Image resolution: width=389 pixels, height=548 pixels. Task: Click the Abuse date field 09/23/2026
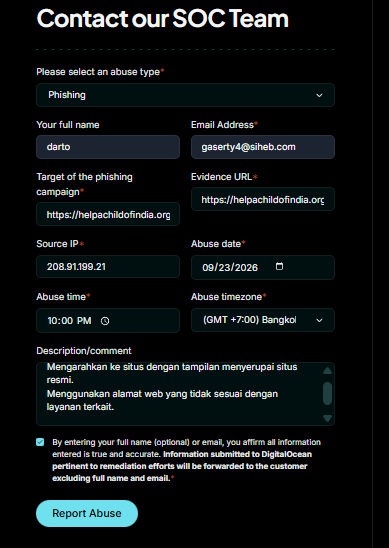click(263, 267)
